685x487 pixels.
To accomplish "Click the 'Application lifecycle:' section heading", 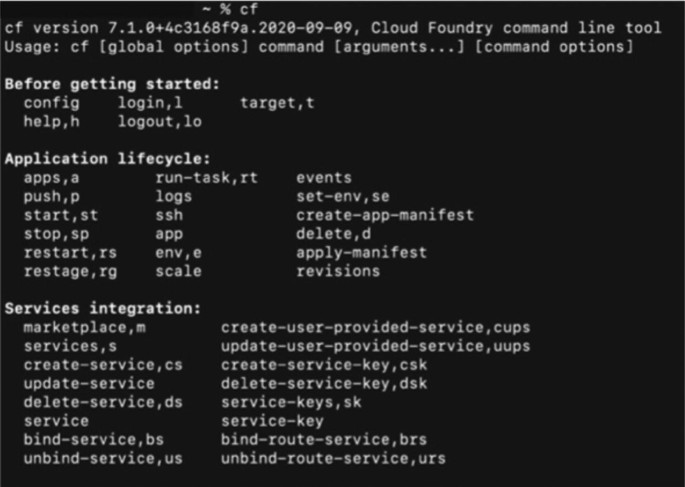I will point(108,158).
